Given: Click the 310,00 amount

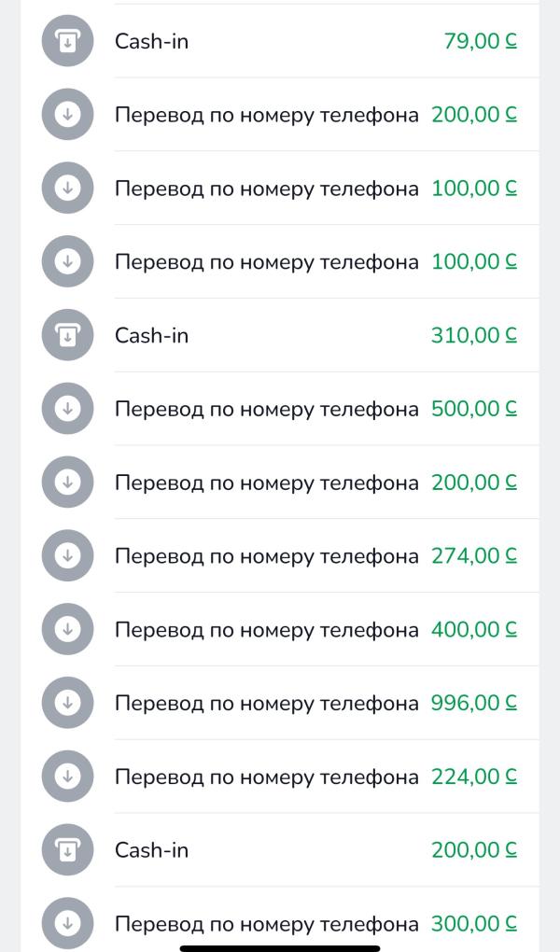Looking at the screenshot, I should click(473, 335).
